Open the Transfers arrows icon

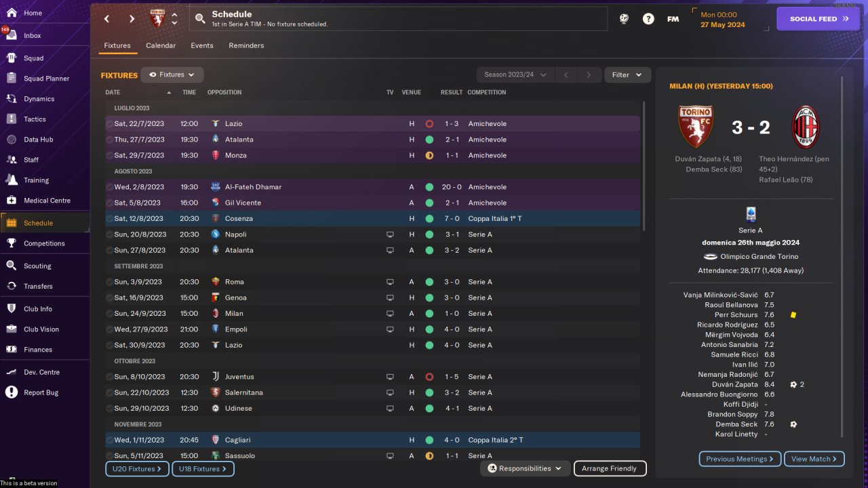[12, 286]
